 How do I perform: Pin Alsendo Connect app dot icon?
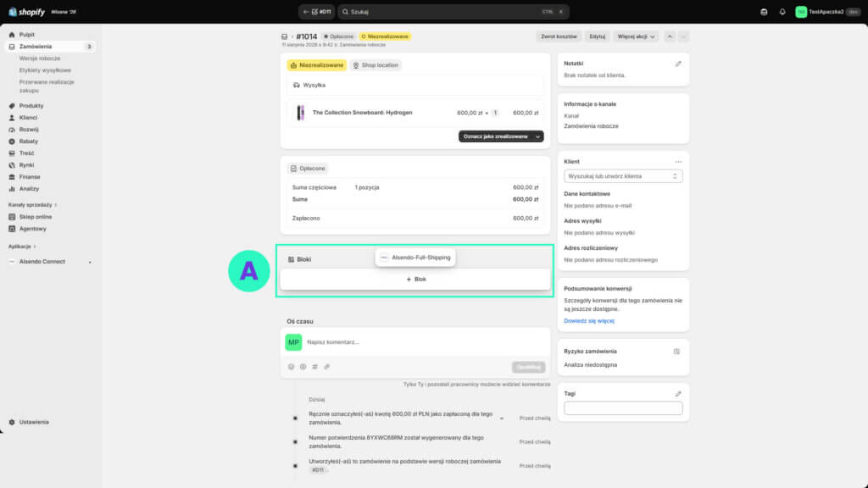90,263
